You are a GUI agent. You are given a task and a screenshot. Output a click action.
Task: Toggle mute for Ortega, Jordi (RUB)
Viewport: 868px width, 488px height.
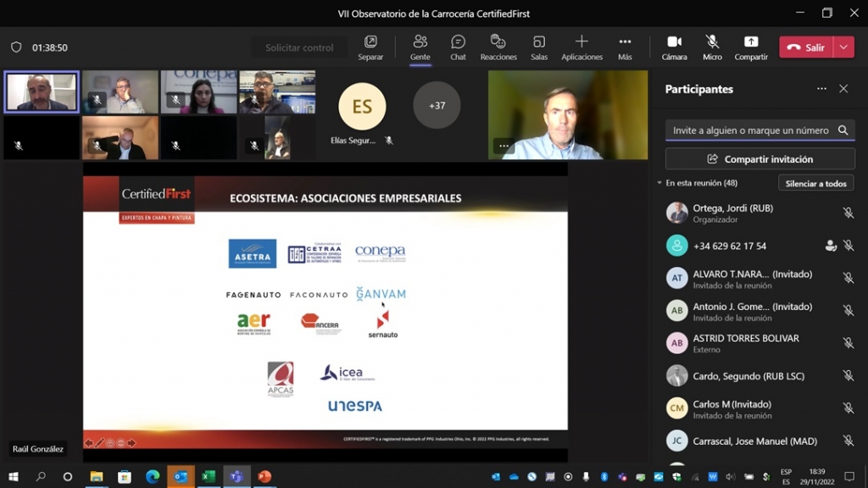(x=848, y=213)
